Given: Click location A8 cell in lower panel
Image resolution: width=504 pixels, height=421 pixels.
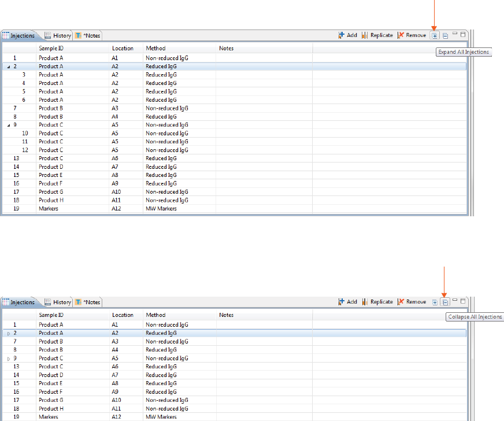Looking at the screenshot, I should (x=126, y=383).
